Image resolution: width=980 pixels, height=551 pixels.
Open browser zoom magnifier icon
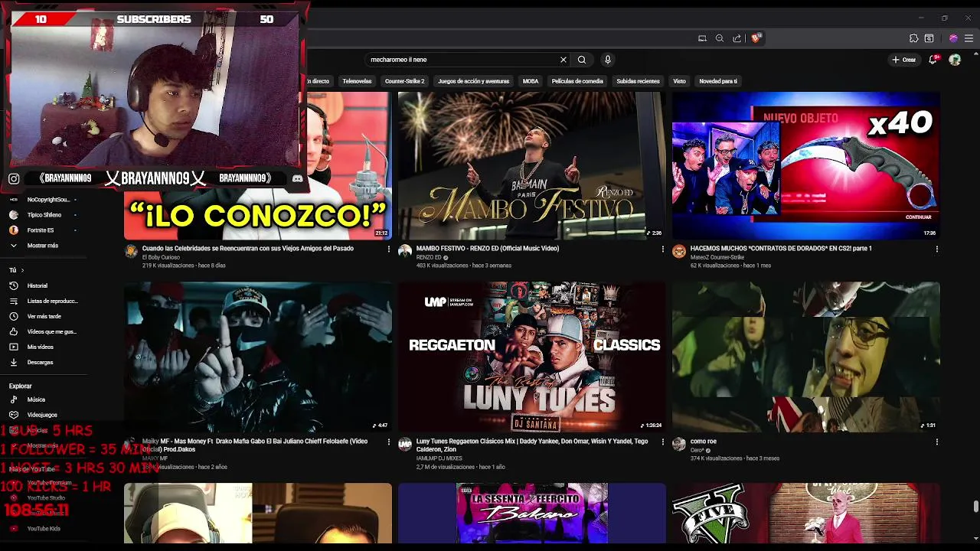pos(720,38)
